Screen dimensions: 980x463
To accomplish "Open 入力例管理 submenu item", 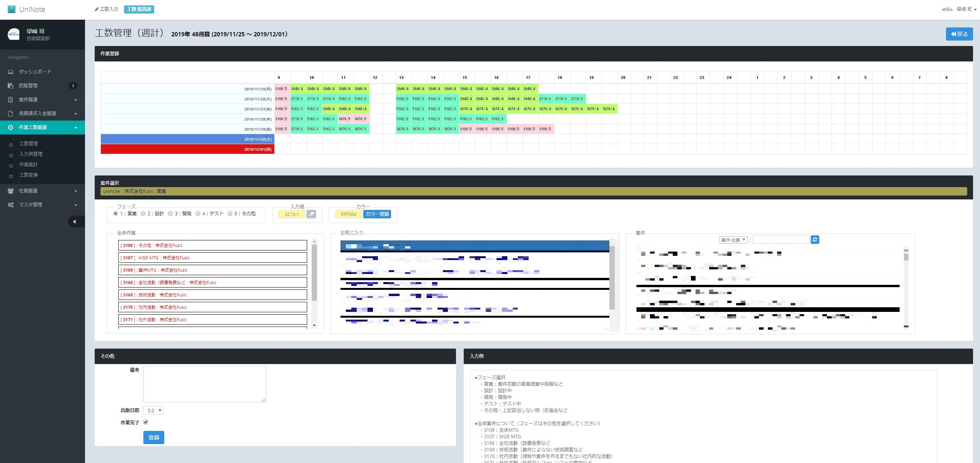I will pyautogui.click(x=31, y=154).
